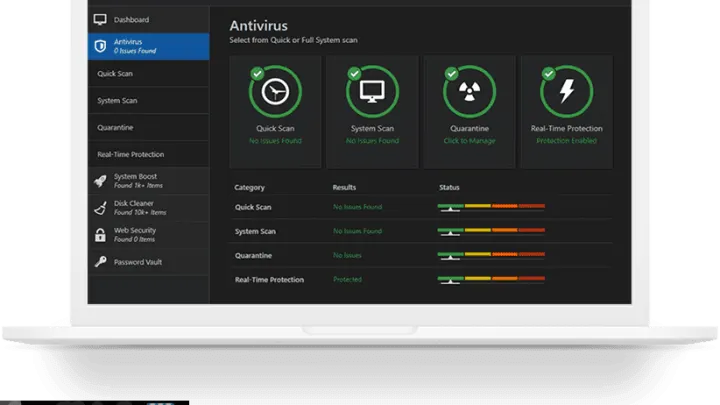Image resolution: width=720 pixels, height=405 pixels.
Task: Click the Results column header
Action: pos(344,187)
